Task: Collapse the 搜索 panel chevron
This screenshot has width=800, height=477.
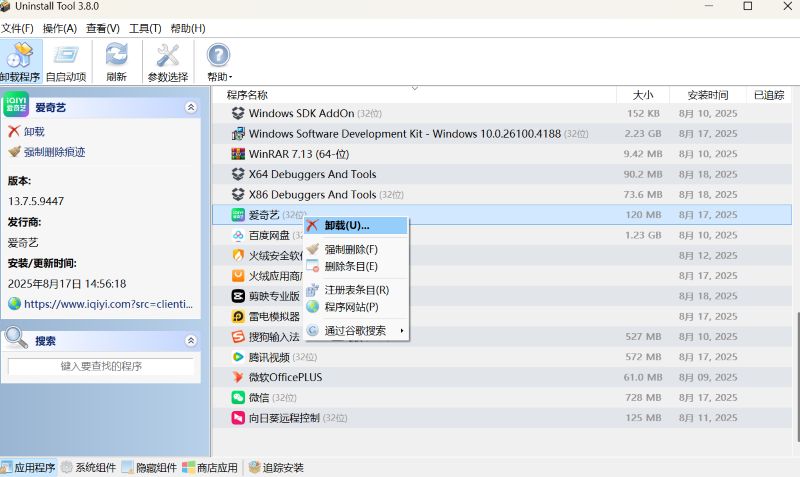Action: click(191, 340)
